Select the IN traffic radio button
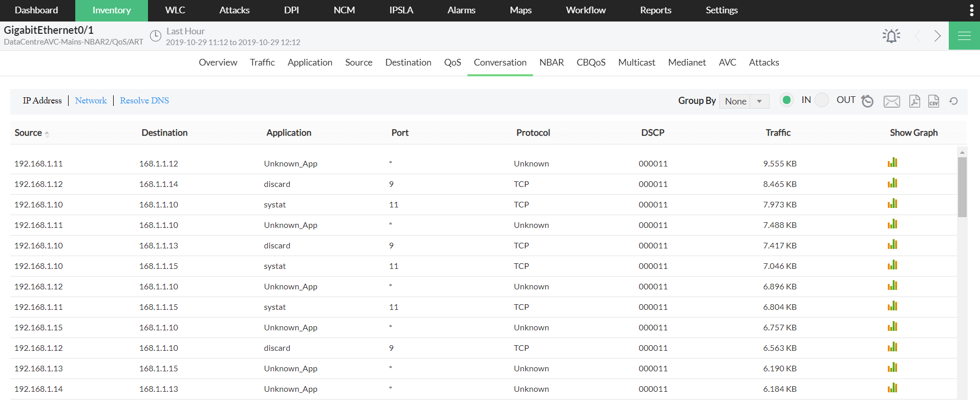980x400 pixels. point(787,100)
